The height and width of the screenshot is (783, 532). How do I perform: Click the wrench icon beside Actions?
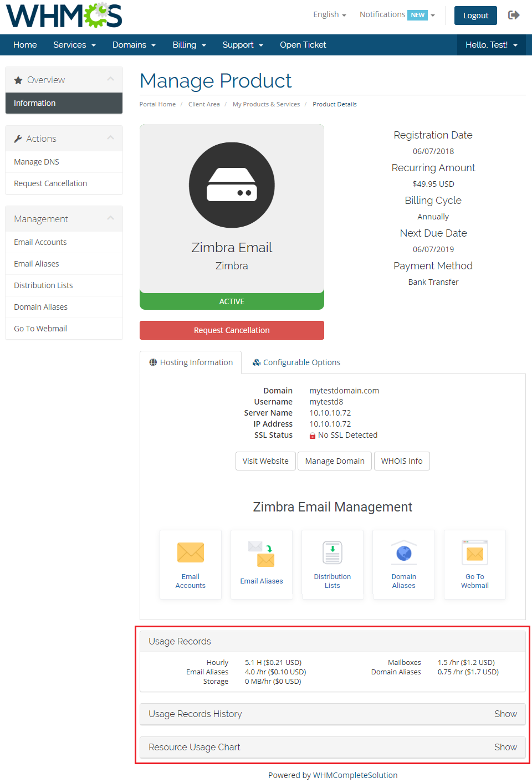click(18, 139)
